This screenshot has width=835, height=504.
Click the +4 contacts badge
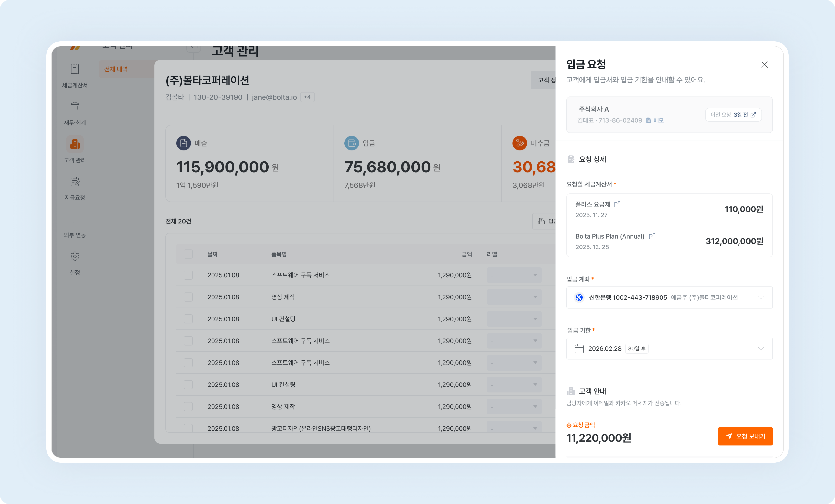coord(307,97)
